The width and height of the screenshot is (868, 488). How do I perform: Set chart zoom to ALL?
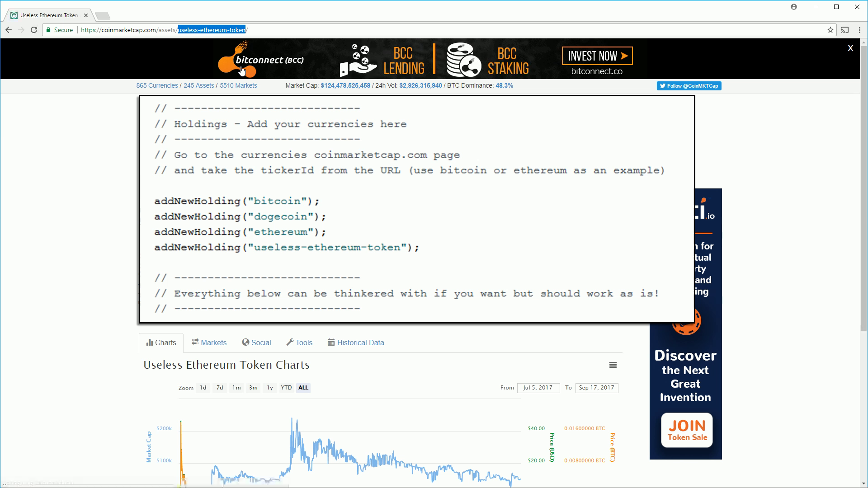pyautogui.click(x=303, y=388)
